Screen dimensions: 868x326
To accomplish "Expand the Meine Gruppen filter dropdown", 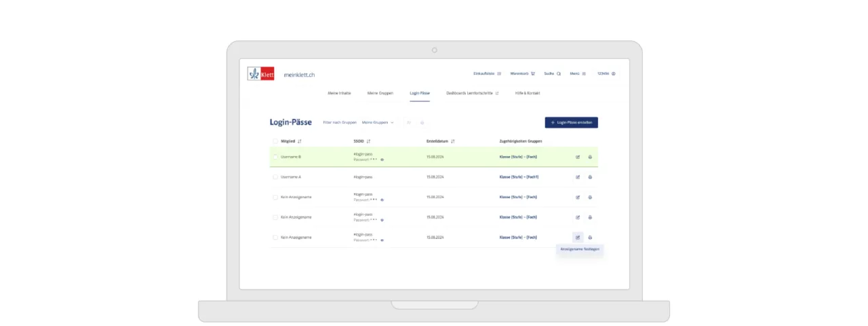I will (x=378, y=123).
